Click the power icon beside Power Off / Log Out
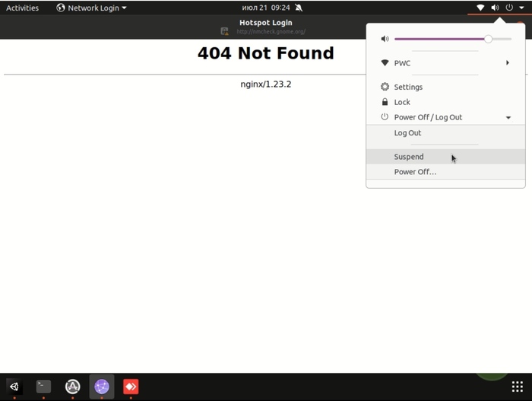Viewport: 532px width, 401px height. pos(385,117)
